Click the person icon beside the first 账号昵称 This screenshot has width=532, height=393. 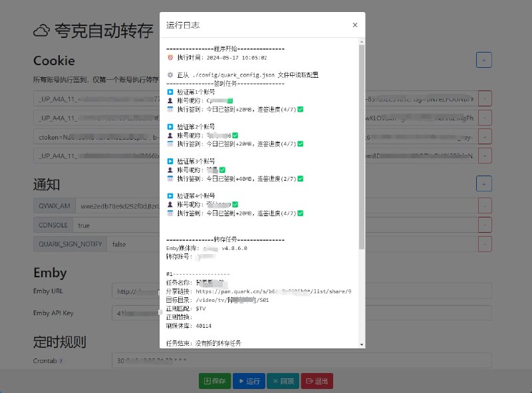171,100
